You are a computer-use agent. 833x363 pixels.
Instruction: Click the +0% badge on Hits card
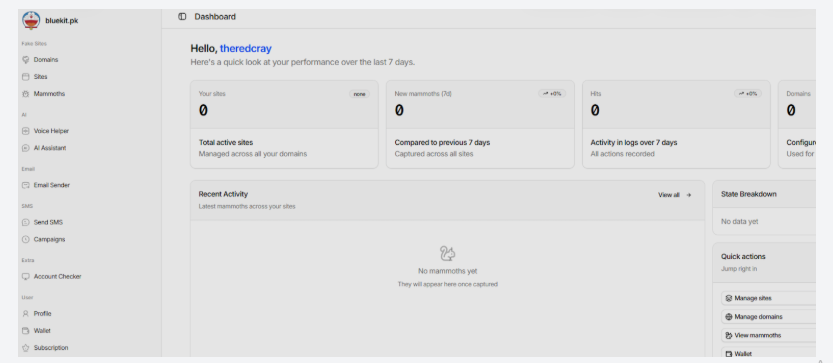[748, 94]
